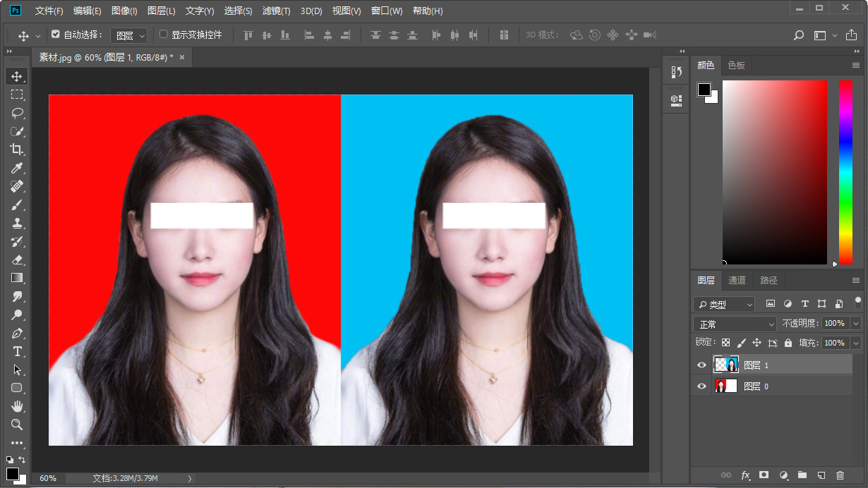This screenshot has width=868, height=488.
Task: Delete layer using trash icon
Action: click(840, 475)
